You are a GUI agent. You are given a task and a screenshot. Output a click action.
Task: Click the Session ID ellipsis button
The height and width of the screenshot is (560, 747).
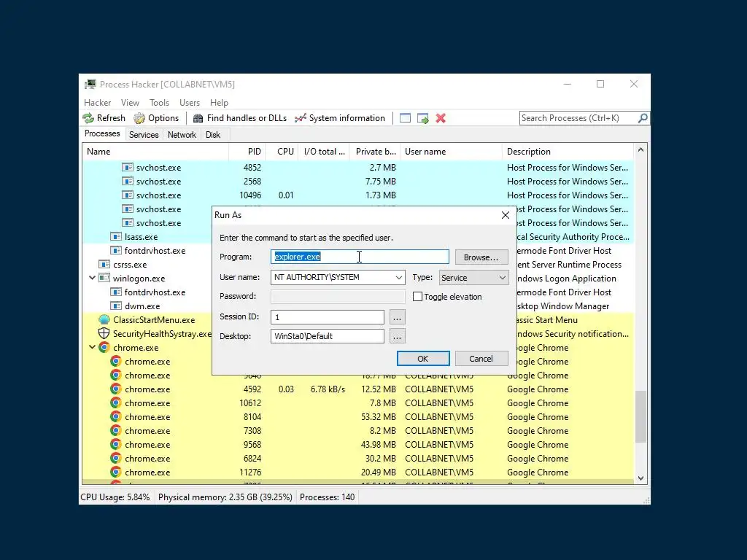tap(398, 317)
